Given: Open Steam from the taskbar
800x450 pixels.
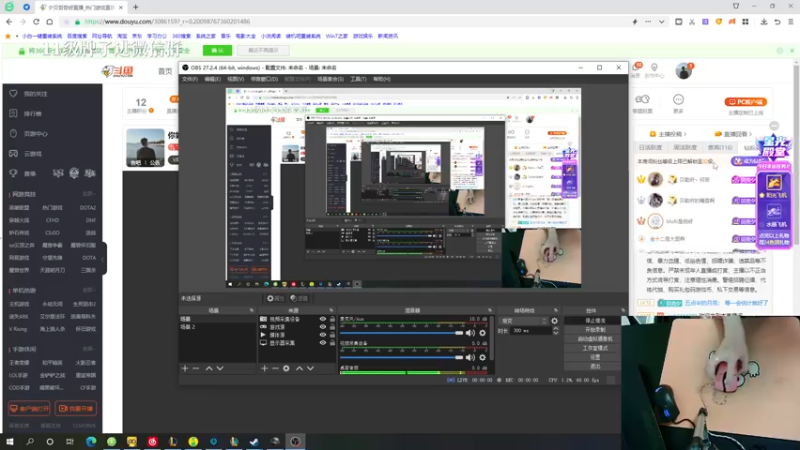Looking at the screenshot, I should click(254, 441).
